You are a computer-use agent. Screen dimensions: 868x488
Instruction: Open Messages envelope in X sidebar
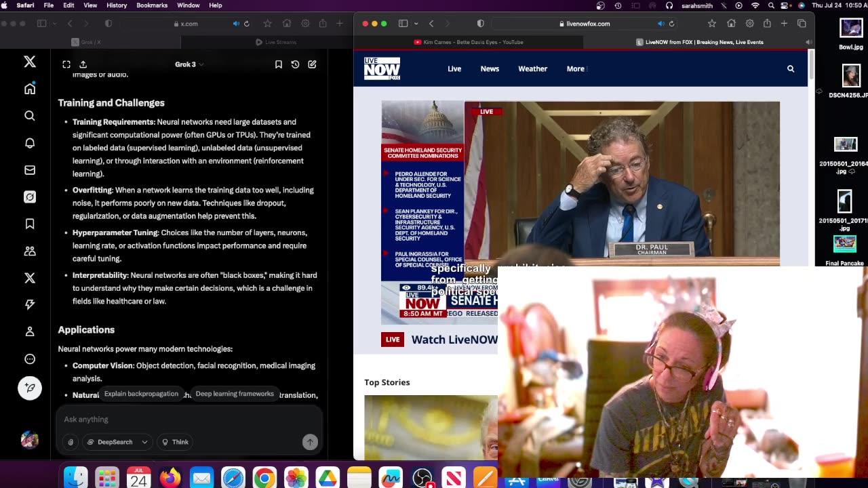coord(30,170)
